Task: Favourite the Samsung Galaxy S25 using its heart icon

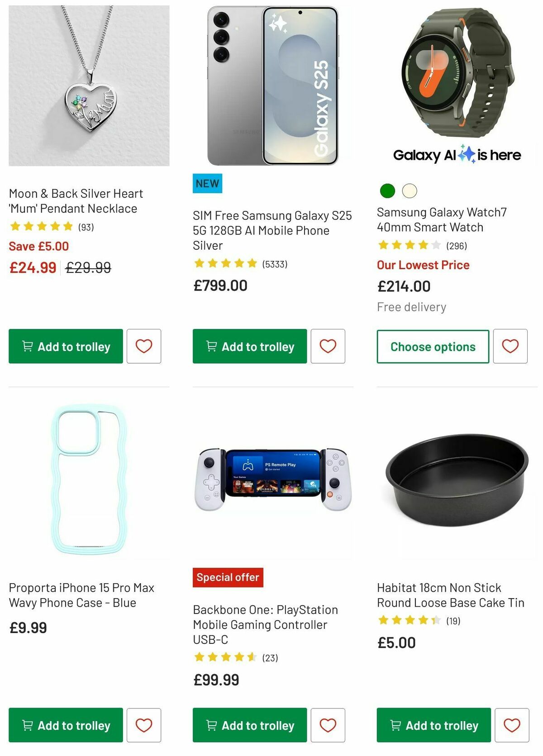Action: (328, 346)
